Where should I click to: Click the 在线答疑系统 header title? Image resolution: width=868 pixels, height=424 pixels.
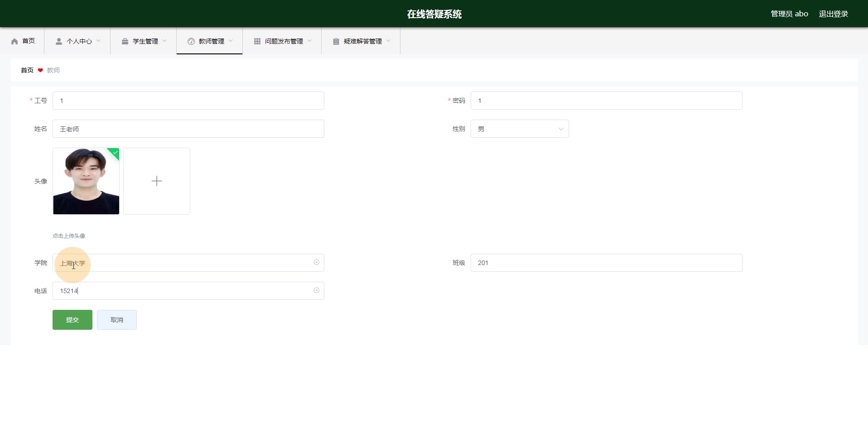434,14
